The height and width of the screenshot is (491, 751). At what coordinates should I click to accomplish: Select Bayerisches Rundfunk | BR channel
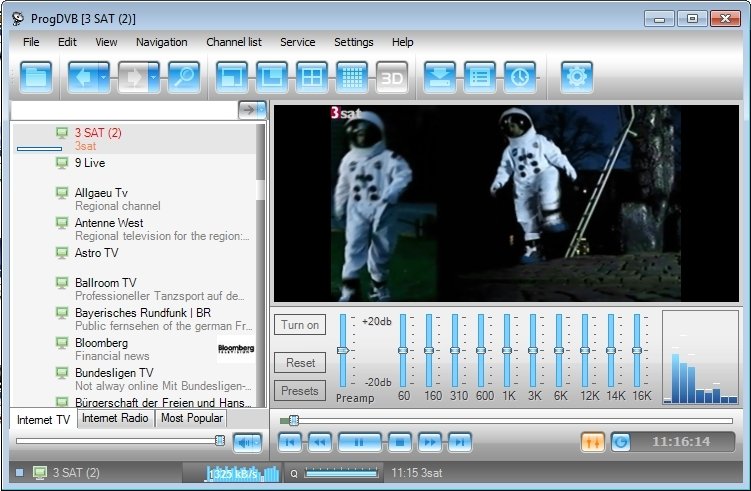[135, 319]
